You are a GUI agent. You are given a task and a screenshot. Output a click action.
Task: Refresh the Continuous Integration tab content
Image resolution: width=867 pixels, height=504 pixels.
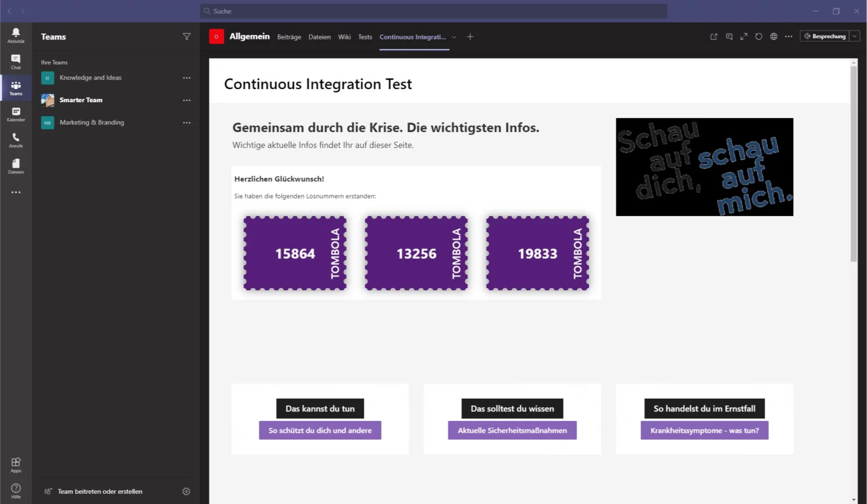pos(759,36)
